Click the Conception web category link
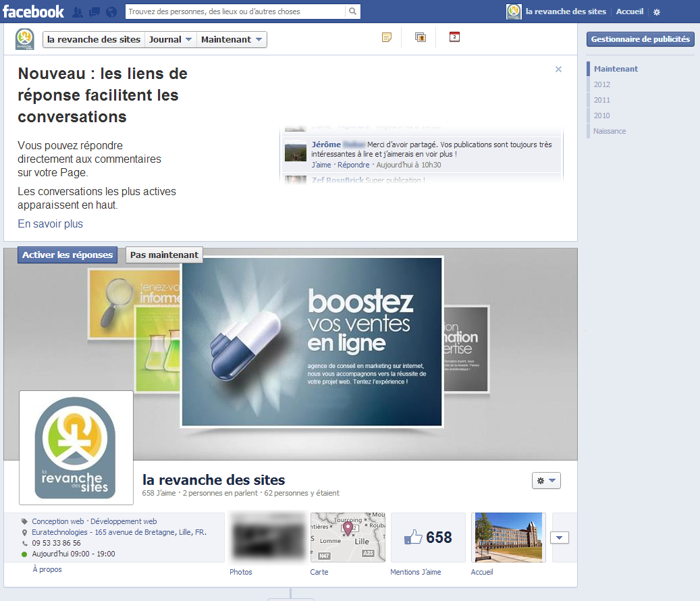700x601 pixels. click(57, 521)
